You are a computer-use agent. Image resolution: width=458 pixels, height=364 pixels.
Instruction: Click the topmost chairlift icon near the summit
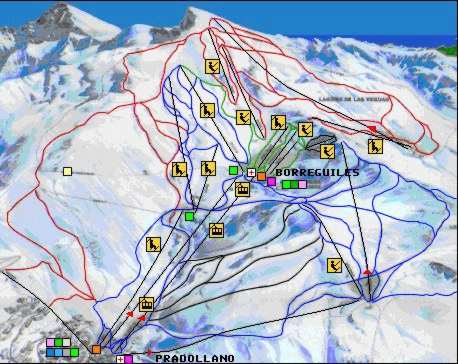212,66
